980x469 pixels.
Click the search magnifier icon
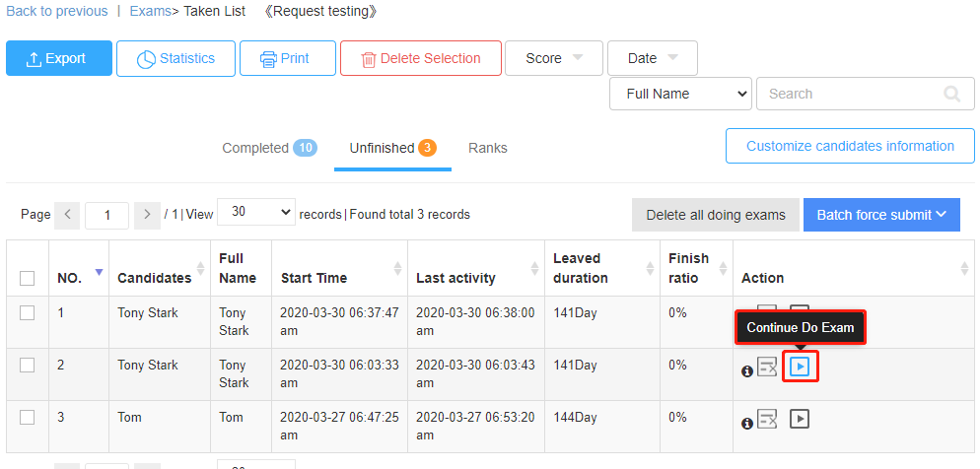click(x=951, y=95)
